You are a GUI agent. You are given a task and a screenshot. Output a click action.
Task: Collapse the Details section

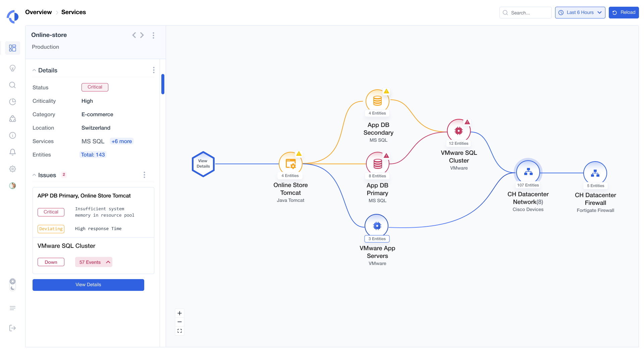34,70
